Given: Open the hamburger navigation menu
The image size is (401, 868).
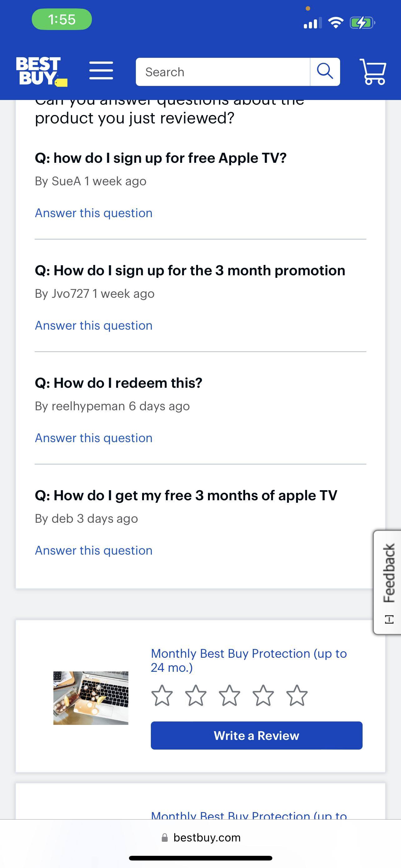Looking at the screenshot, I should coord(101,71).
